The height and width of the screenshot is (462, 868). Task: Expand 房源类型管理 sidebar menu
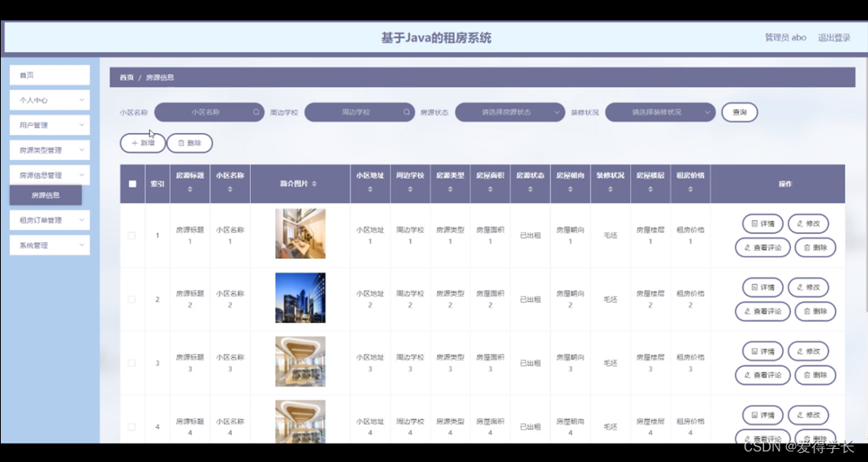click(50, 150)
